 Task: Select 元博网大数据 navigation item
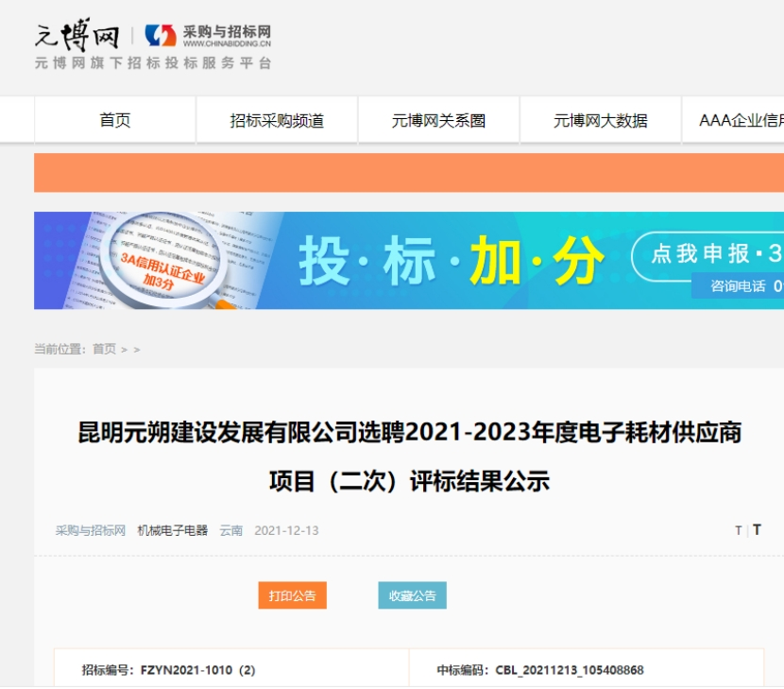[601, 120]
